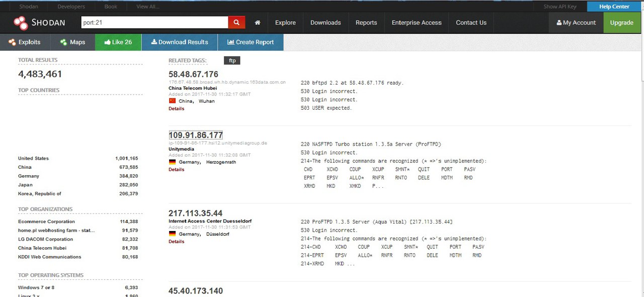Click Details under 217.113.35.44

176,242
